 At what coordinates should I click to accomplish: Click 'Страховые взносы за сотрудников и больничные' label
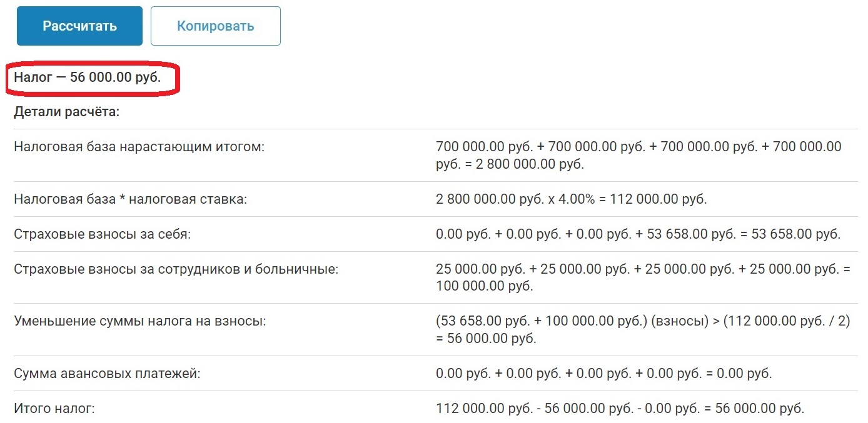[176, 269]
